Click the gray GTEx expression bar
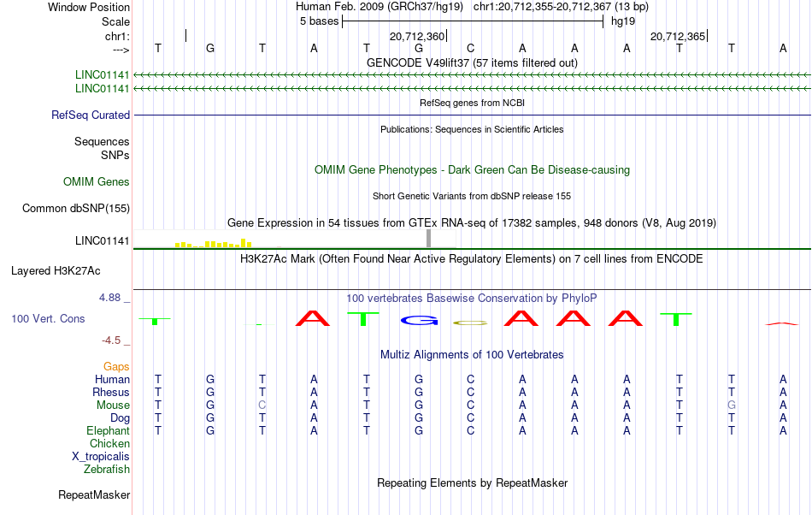812x515 pixels. 428,239
